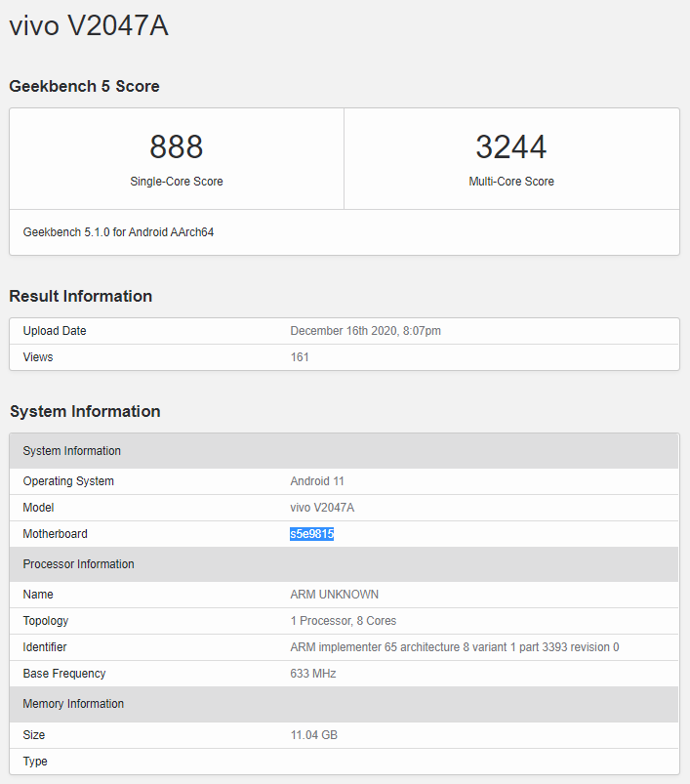
Task: Click the ARM UNKNOWN processor name
Action: point(334,595)
